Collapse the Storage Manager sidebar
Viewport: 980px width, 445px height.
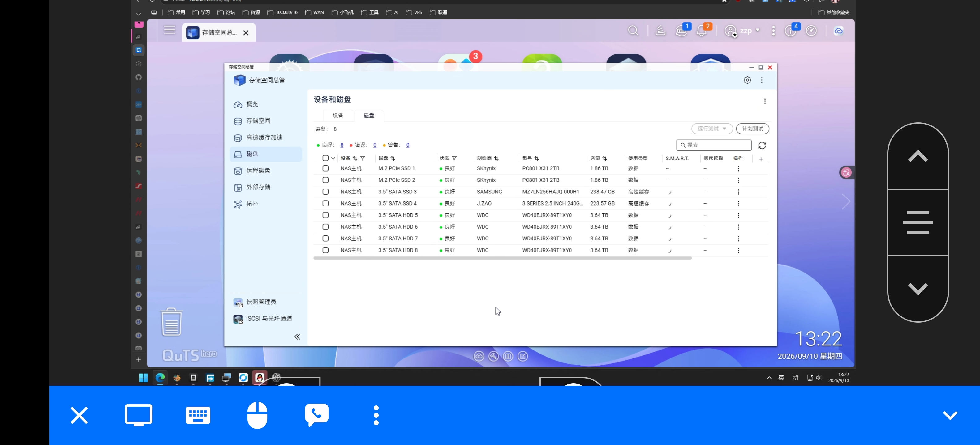(x=297, y=337)
